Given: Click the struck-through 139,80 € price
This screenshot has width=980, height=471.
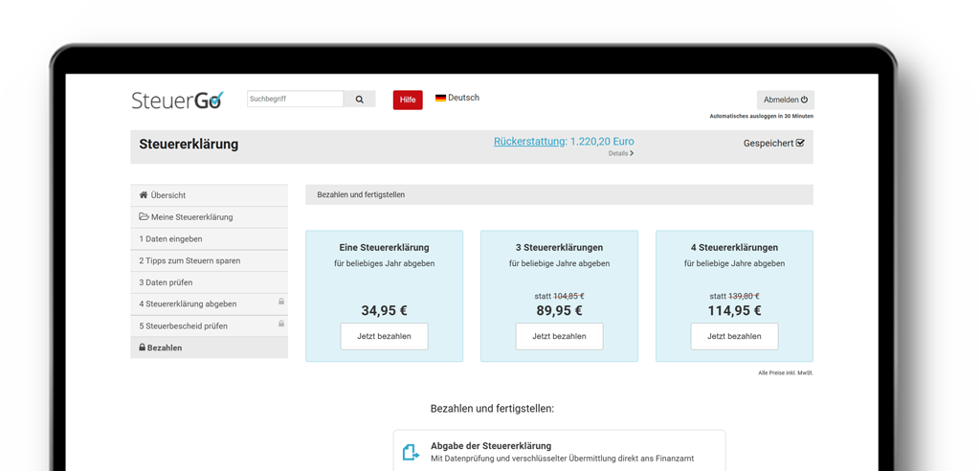Looking at the screenshot, I should [744, 297].
